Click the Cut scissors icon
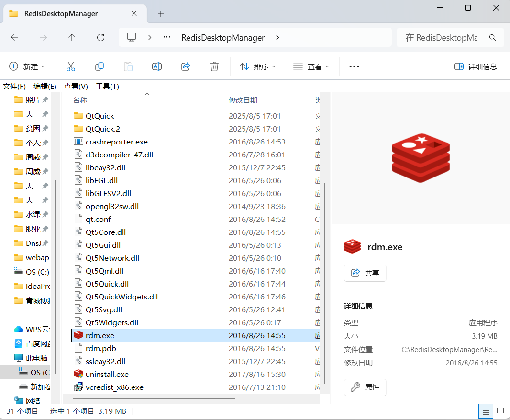The image size is (510, 420). 71,66
